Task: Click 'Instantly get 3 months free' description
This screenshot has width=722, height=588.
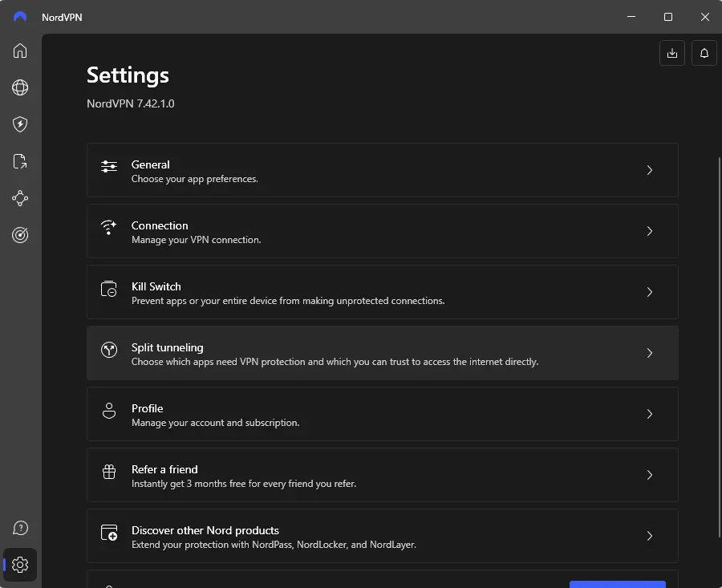Action: point(244,484)
